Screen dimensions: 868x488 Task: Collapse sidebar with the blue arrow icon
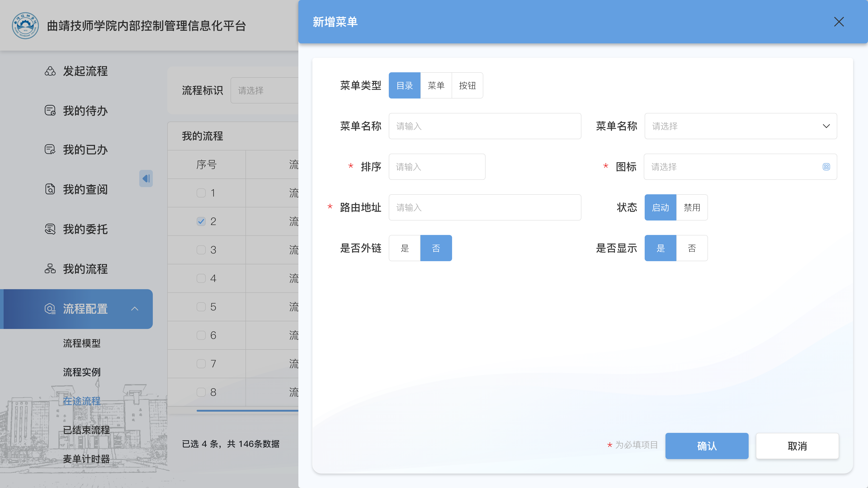click(146, 178)
